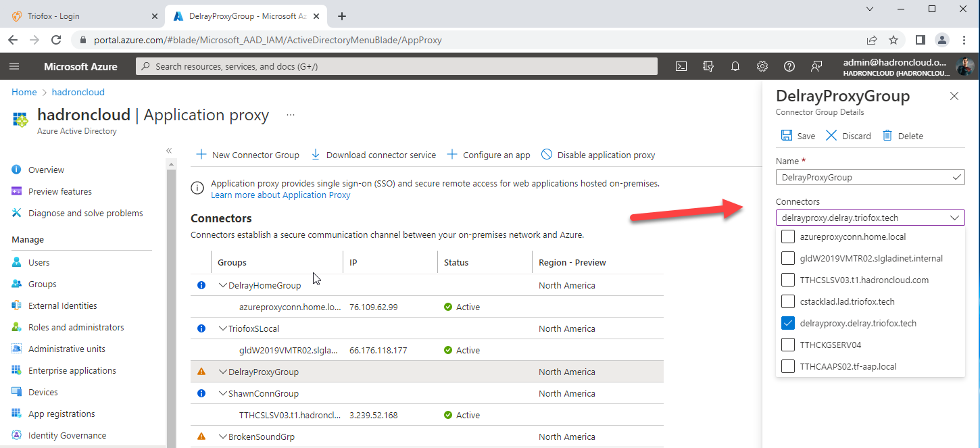The width and height of the screenshot is (980, 448).
Task: Open Devices in the left menu
Action: 43,392
